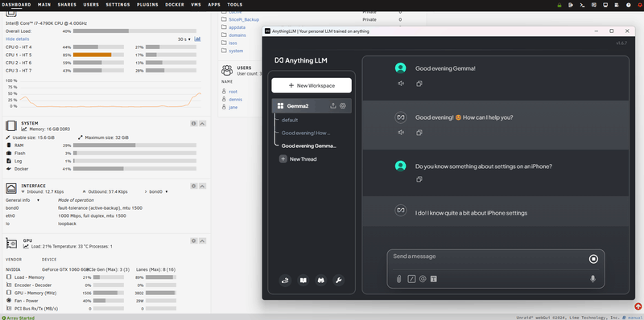Open the Discord icon in AnythingLLM sidebar
The image size is (644, 320).
point(320,281)
